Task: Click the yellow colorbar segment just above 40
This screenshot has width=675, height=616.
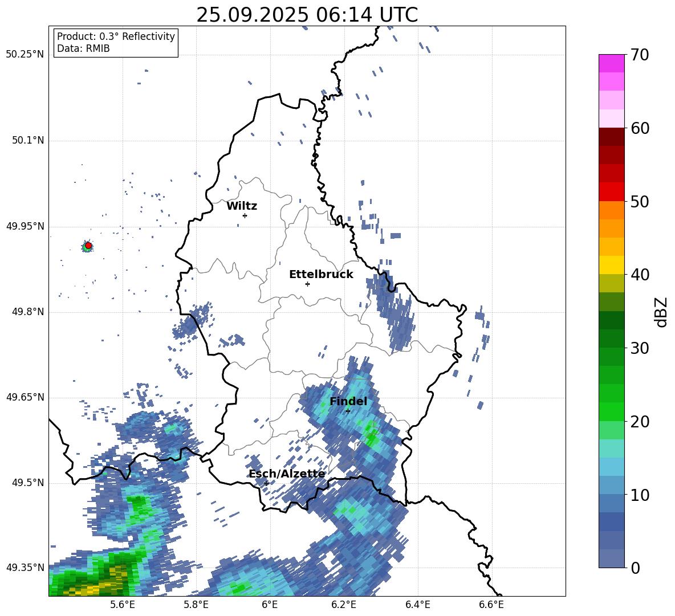Action: point(611,265)
